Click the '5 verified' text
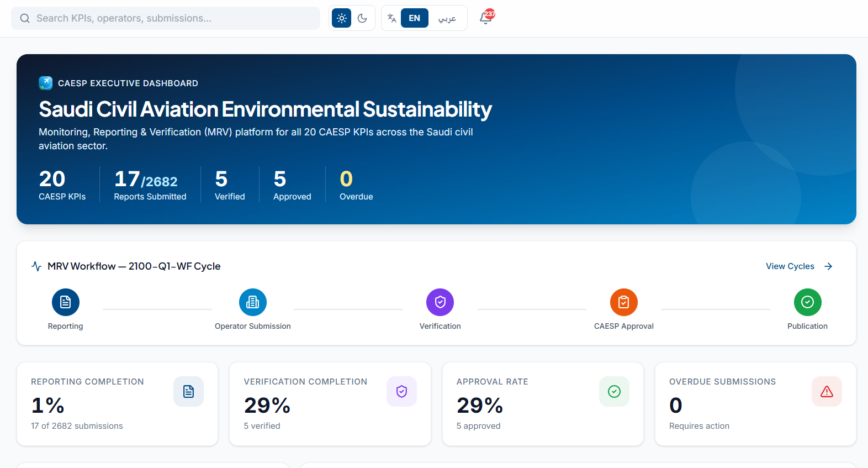The image size is (868, 468). 262,426
